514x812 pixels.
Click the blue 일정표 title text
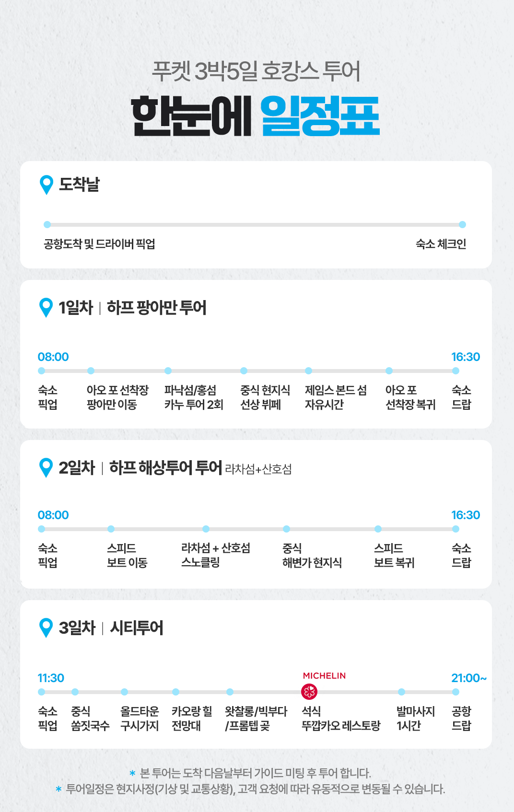click(320, 116)
